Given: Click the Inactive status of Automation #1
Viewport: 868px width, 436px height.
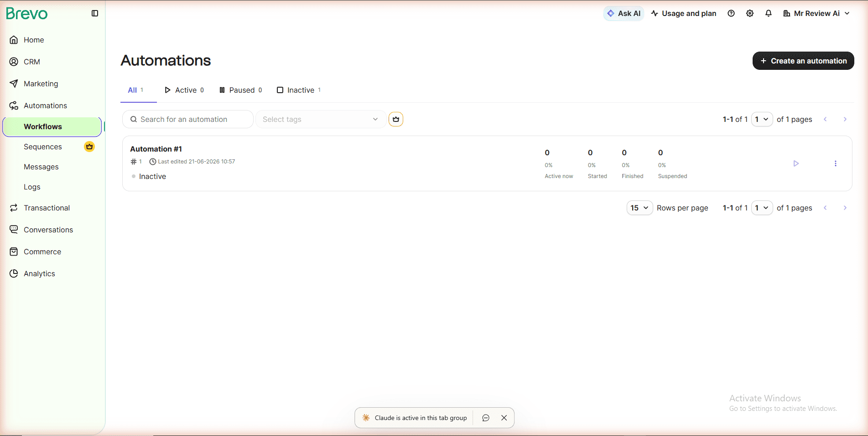Looking at the screenshot, I should (152, 176).
